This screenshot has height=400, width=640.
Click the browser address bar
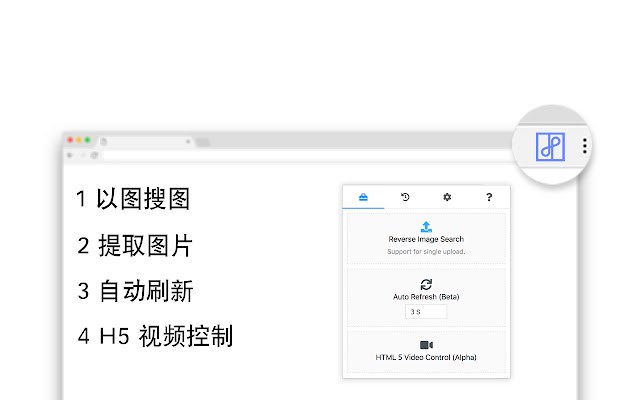[x=306, y=155]
